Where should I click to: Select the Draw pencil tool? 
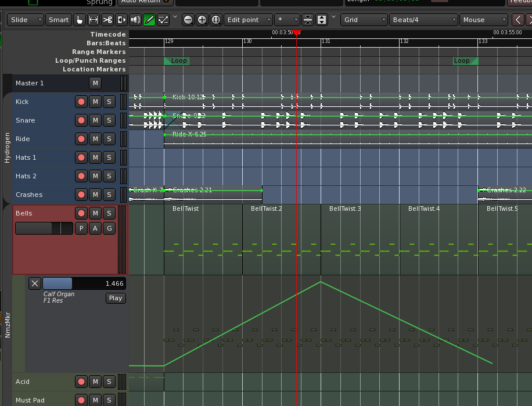tap(149, 20)
